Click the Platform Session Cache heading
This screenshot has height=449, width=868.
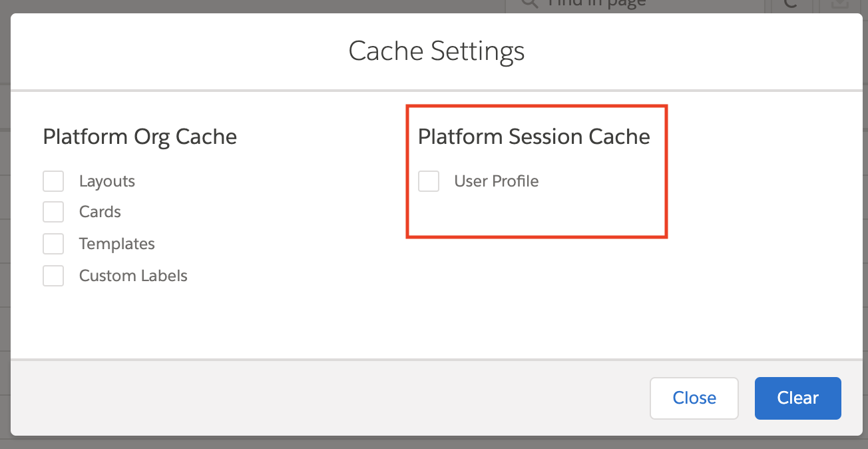[534, 137]
